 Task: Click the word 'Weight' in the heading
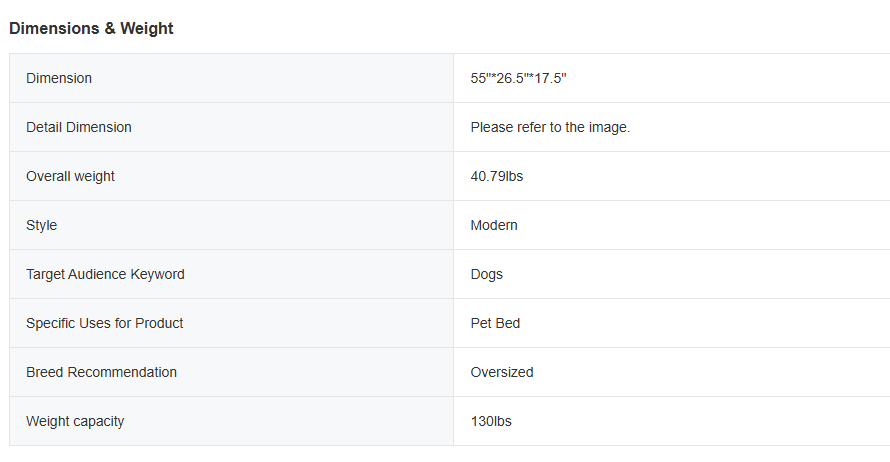tap(147, 29)
